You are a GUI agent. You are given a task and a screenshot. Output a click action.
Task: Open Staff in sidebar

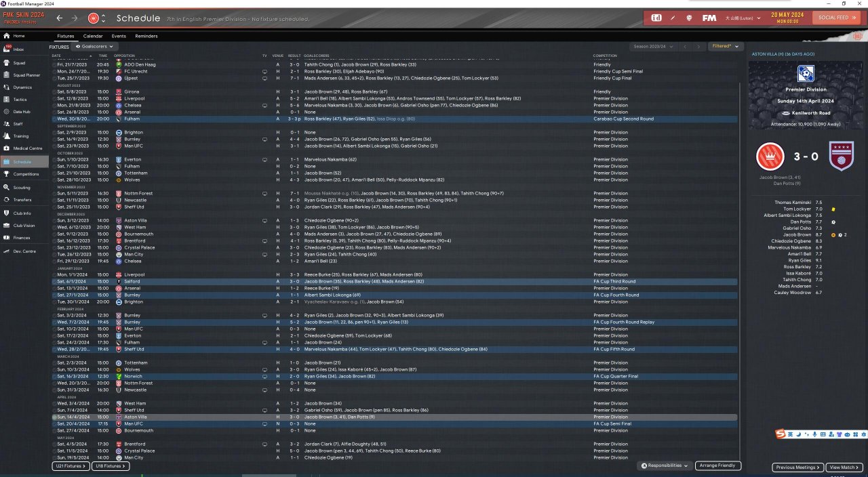click(24, 124)
